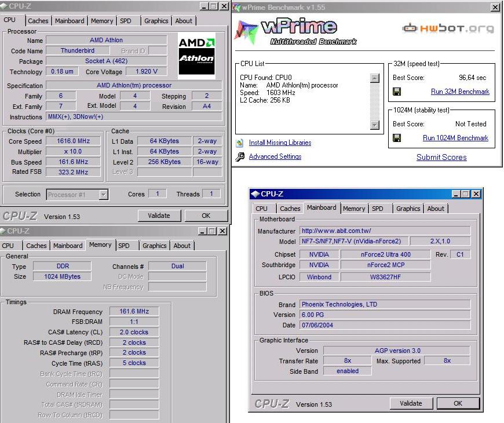The height and width of the screenshot is (423, 504).
Task: Click Run 32M Benchmark link
Action: click(x=460, y=92)
